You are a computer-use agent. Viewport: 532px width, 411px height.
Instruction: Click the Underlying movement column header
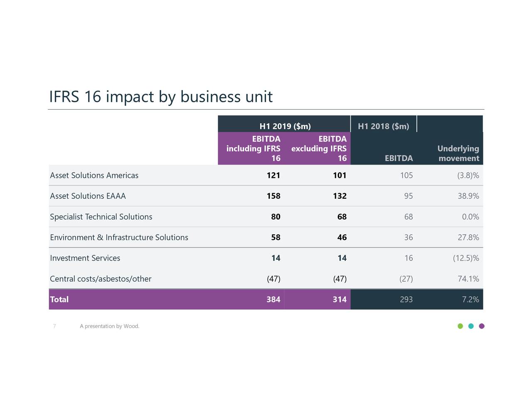[458, 153]
